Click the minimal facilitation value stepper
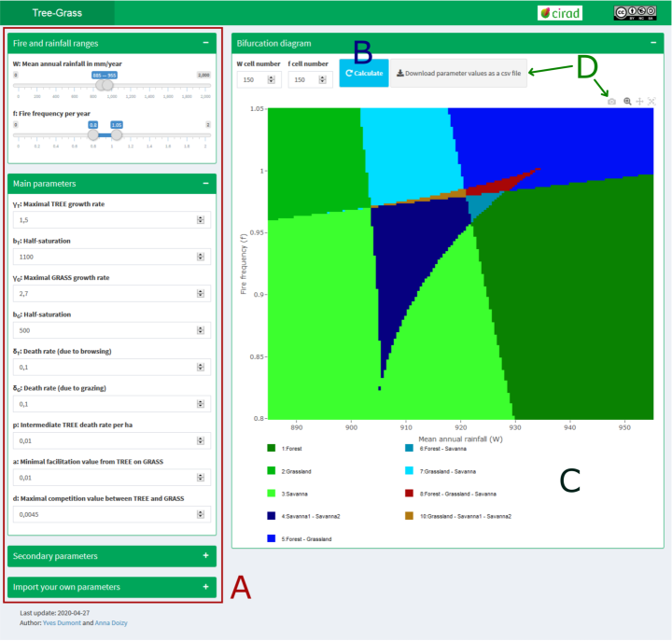The image size is (672, 641). click(x=200, y=478)
